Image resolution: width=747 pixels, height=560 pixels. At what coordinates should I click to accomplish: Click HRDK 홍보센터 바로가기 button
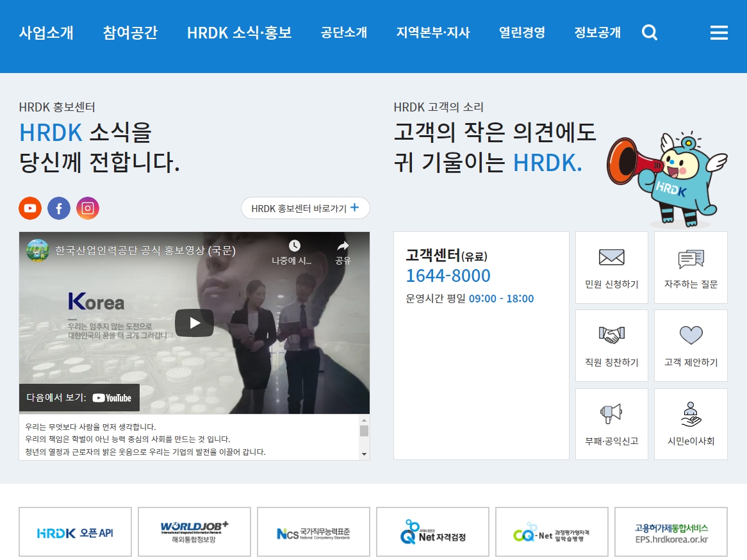306,208
